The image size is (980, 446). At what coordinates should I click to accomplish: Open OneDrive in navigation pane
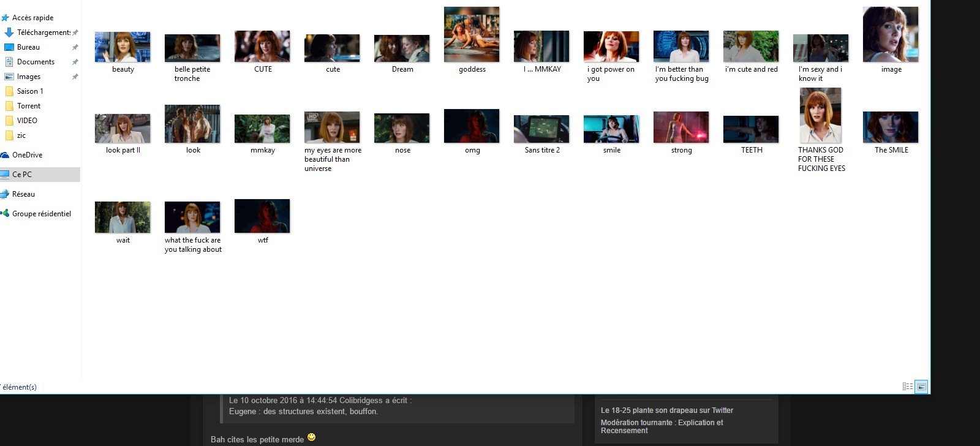click(27, 155)
